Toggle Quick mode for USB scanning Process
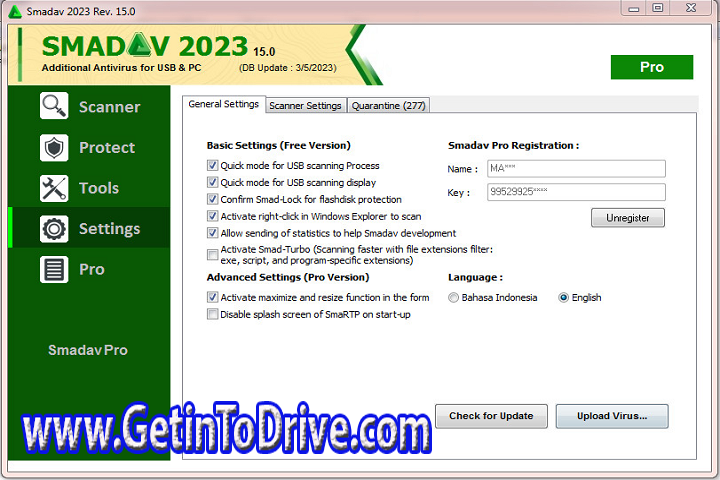This screenshot has width=720, height=480. [x=212, y=165]
